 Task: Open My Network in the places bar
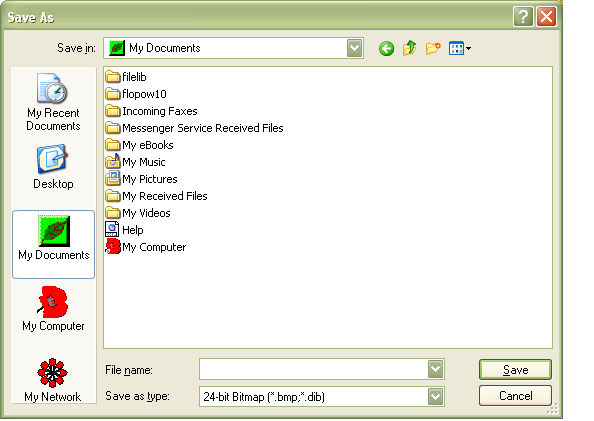[x=53, y=380]
